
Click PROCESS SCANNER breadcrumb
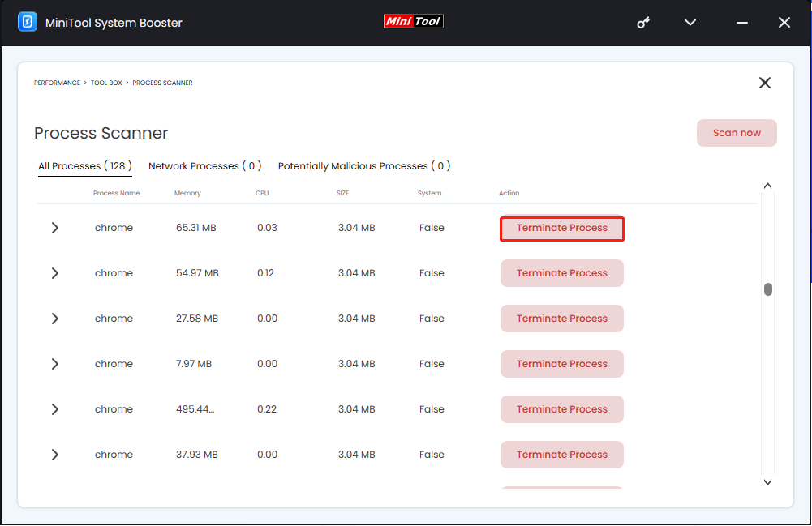162,83
